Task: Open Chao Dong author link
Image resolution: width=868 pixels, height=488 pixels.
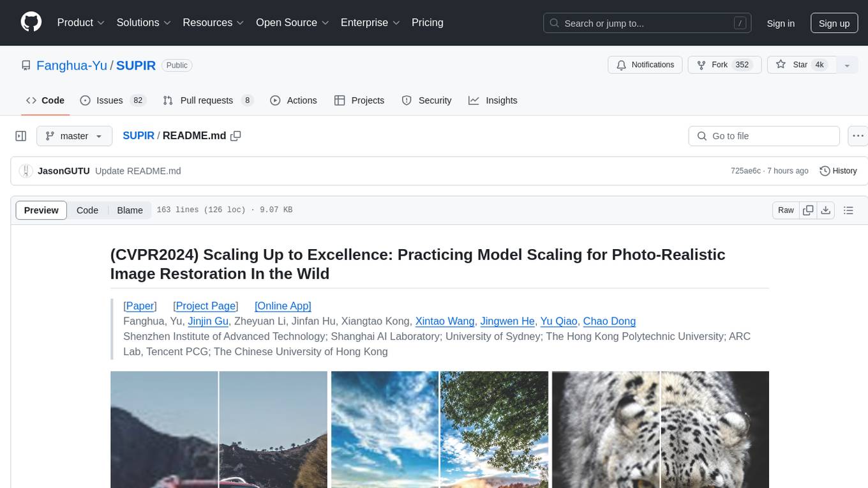Action: click(610, 321)
